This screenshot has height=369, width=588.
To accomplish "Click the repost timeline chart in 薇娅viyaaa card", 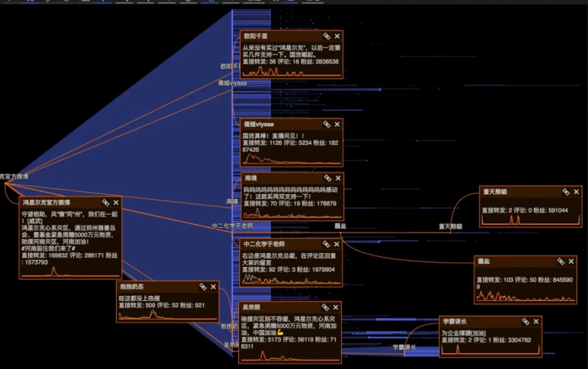I will (x=292, y=160).
